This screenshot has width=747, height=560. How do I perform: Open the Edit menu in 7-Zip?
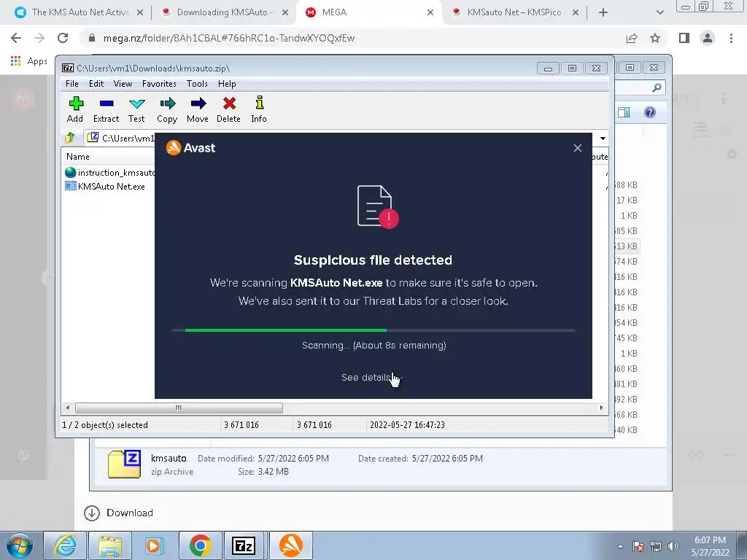pyautogui.click(x=96, y=84)
